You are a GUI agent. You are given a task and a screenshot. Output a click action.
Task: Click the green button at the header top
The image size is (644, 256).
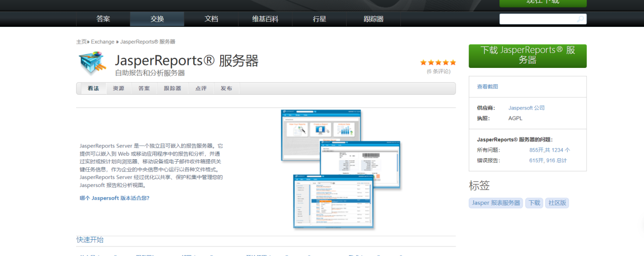[543, 3]
